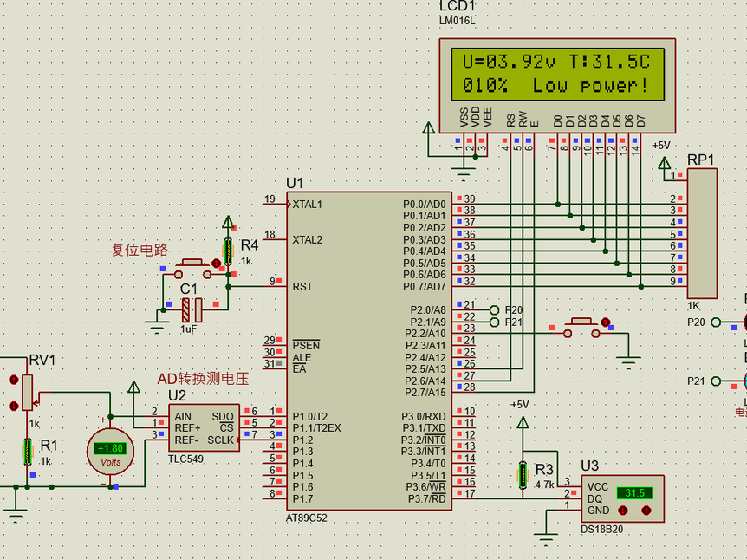Select the ground symbol below LCD pin 1
This screenshot has height=560, width=747.
[x=463, y=174]
